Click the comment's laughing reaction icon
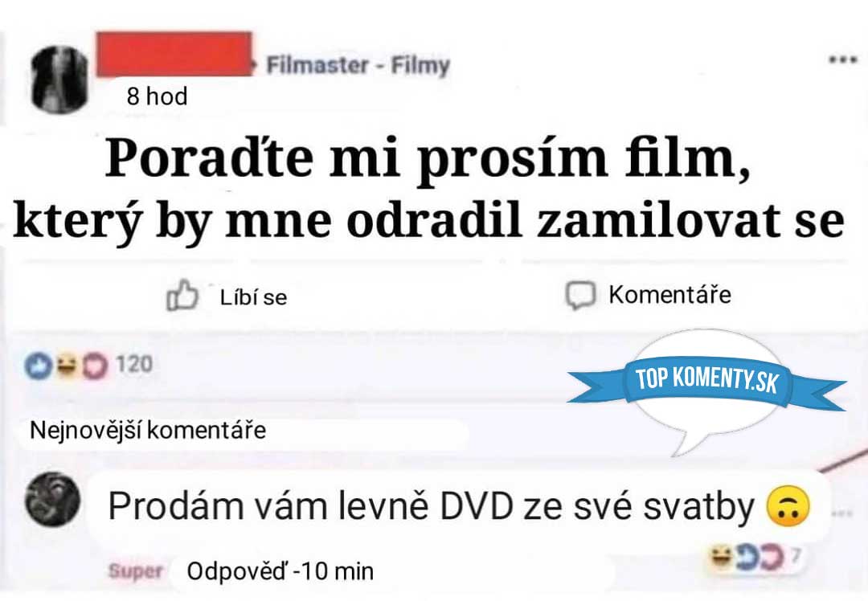Viewport: 868px width, 601px height. [720, 558]
